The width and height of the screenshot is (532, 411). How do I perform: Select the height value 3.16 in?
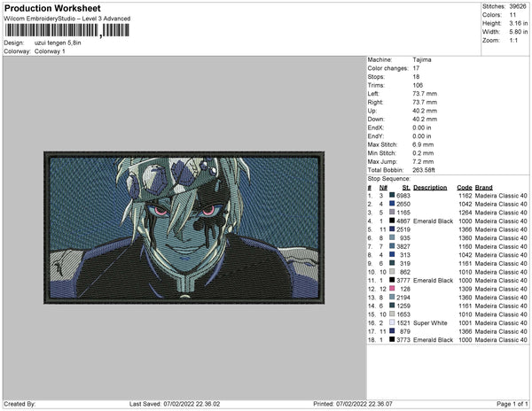pos(518,23)
